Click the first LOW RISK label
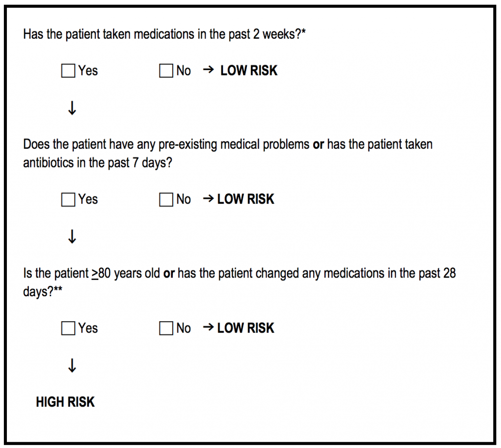The height and width of the screenshot is (448, 501). [249, 71]
